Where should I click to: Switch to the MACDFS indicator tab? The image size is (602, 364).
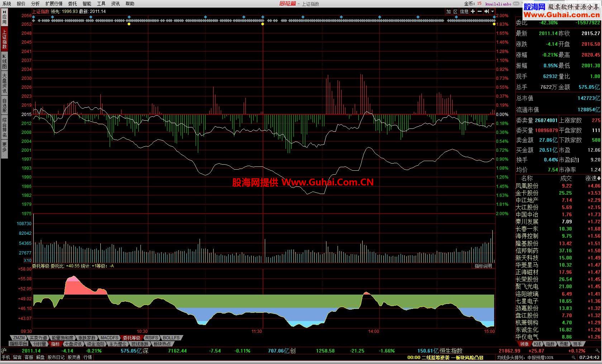click(x=109, y=338)
